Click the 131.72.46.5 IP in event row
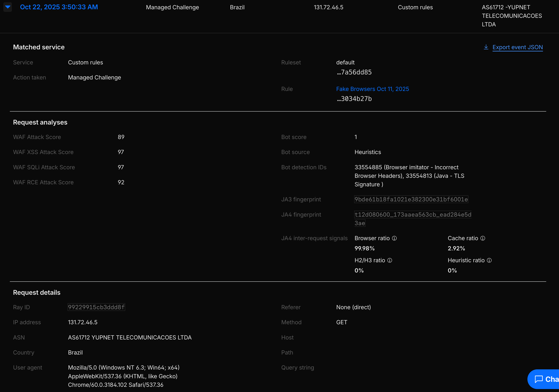 tap(328, 7)
